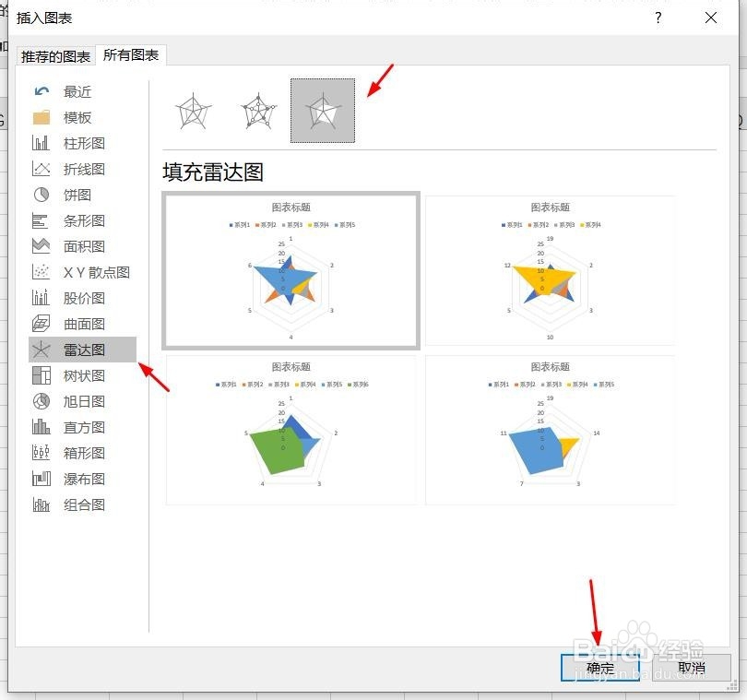Open the dialog help question mark

coord(658,18)
